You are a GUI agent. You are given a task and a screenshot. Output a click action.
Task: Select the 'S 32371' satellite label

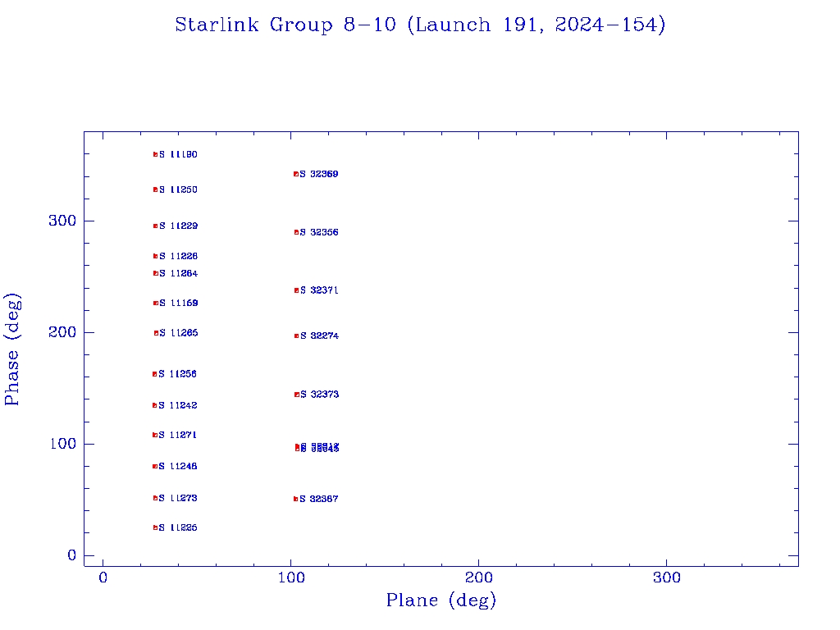tap(319, 290)
